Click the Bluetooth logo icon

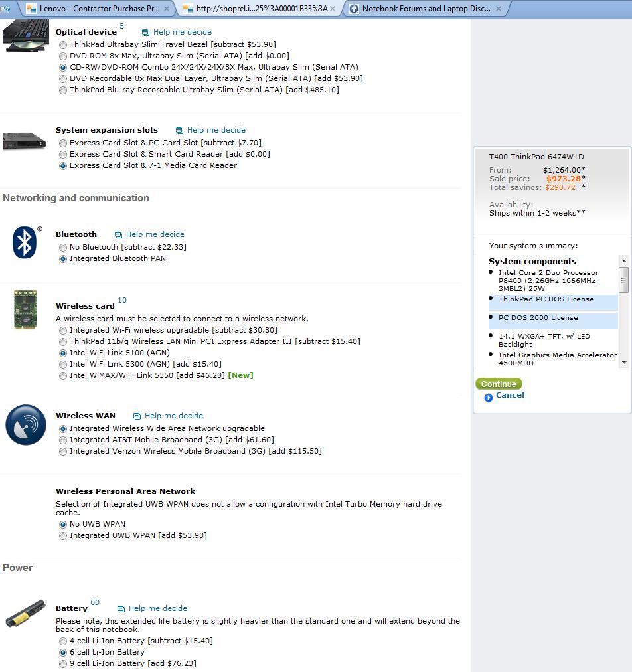pyautogui.click(x=25, y=242)
